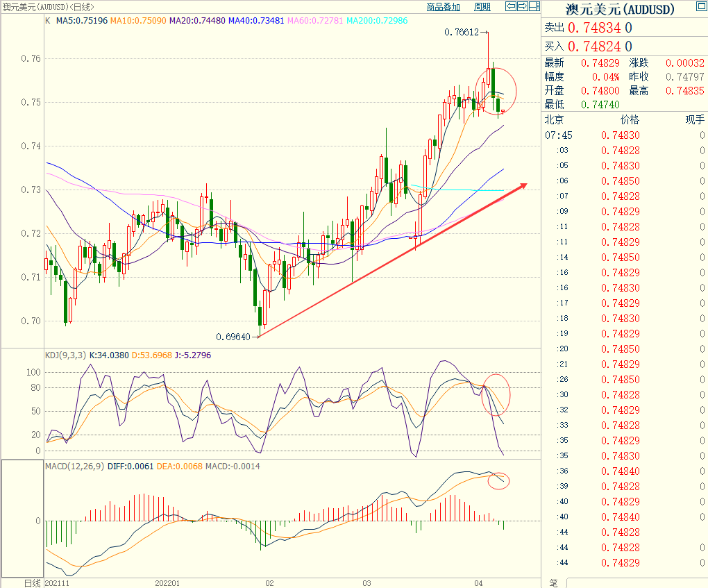Image resolution: width=708 pixels, height=588 pixels.
Task: Select the :06 tick row
Action: (625, 180)
